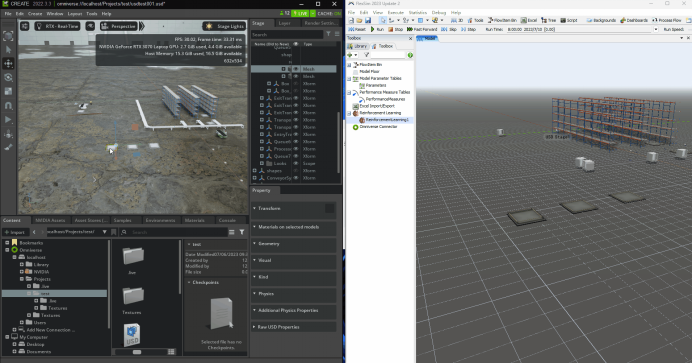The height and width of the screenshot is (363, 693).
Task: Open the Content browser options menu icon
Action: (232, 232)
